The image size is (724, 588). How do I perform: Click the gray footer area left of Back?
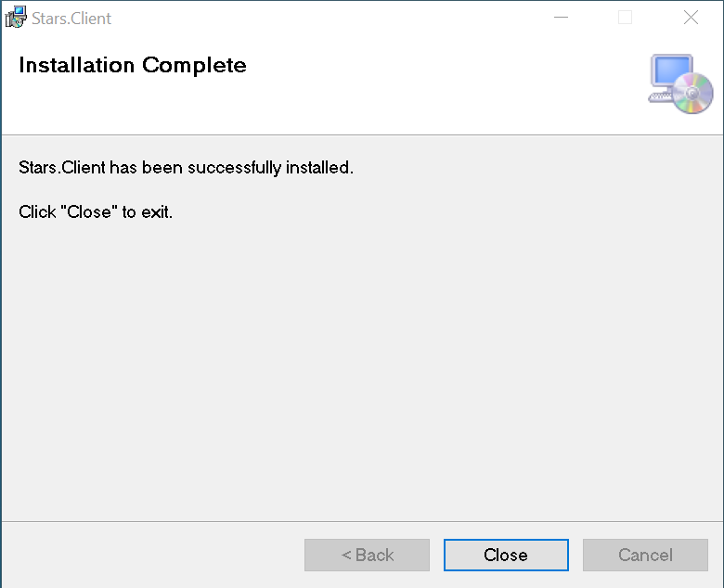pos(149,555)
